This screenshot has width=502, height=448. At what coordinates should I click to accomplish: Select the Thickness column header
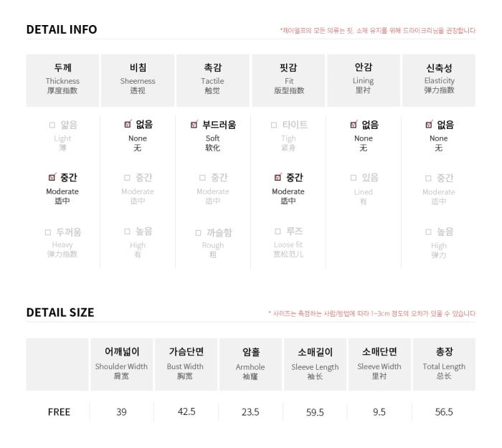62,80
